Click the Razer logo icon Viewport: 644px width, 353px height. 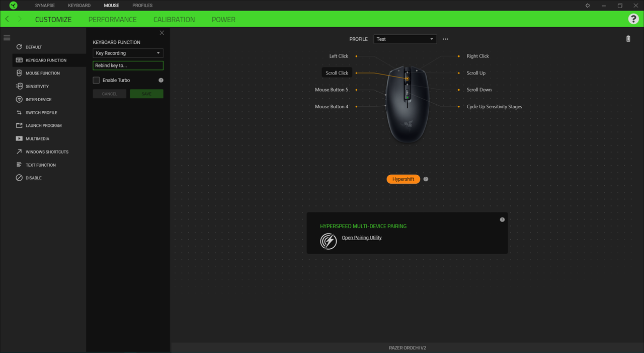point(14,6)
